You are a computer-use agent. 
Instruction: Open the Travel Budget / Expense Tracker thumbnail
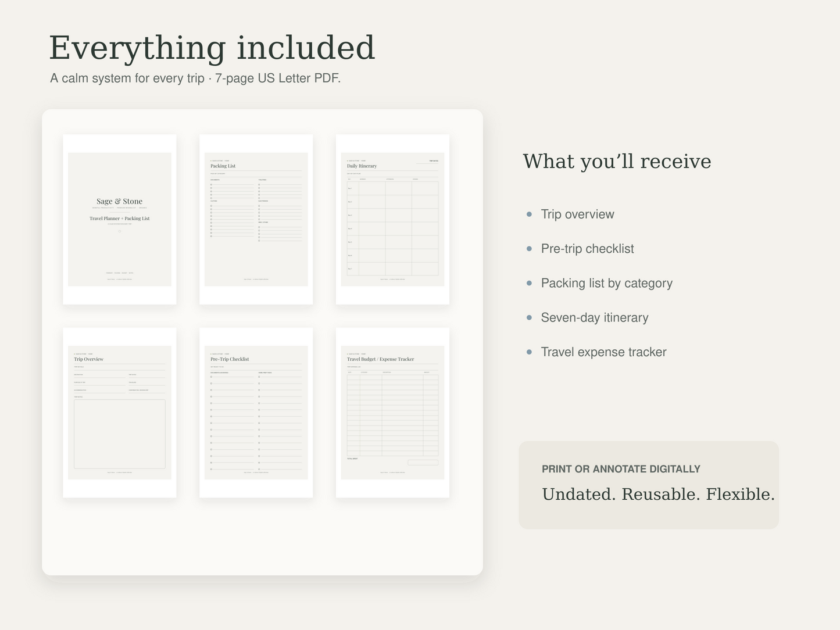click(x=392, y=413)
